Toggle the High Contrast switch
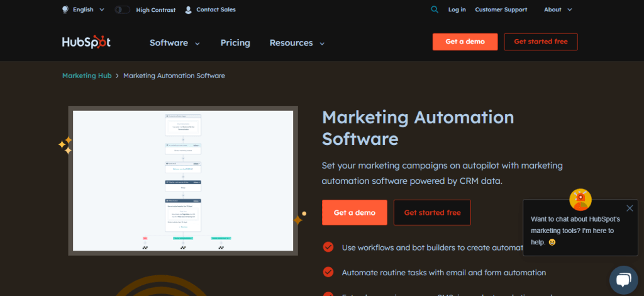This screenshot has width=644, height=296. click(123, 9)
